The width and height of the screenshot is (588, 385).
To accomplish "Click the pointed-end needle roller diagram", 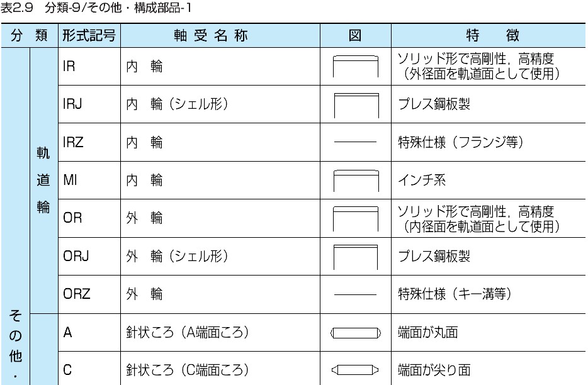I will click(355, 370).
